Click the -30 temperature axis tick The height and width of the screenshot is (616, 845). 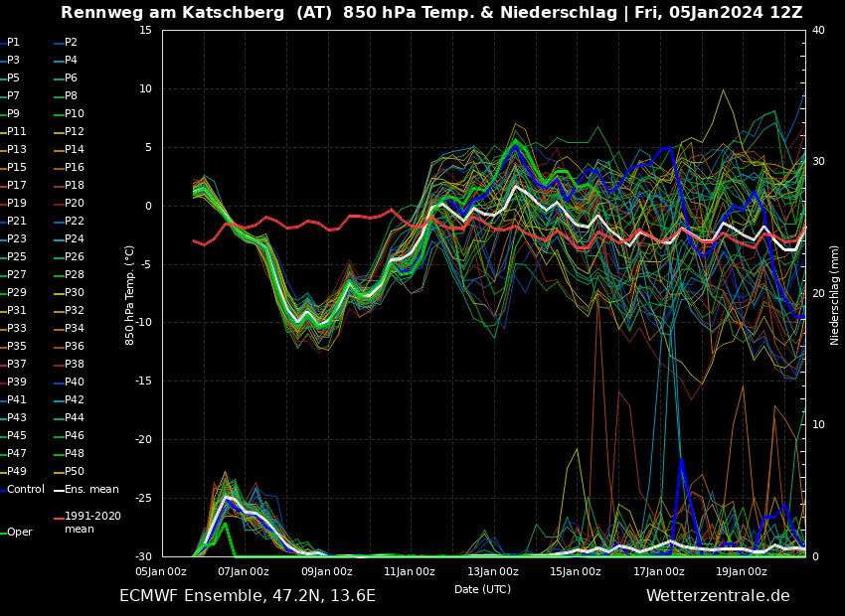144,556
